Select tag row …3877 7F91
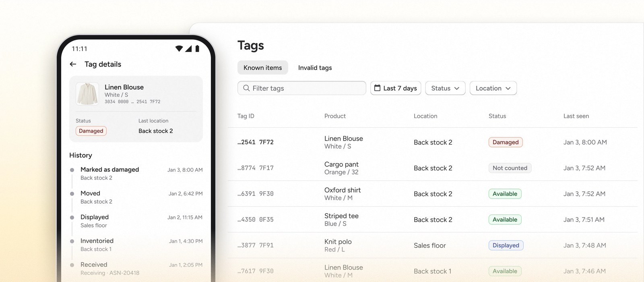Viewport: 644px width, 282px height. (433, 245)
